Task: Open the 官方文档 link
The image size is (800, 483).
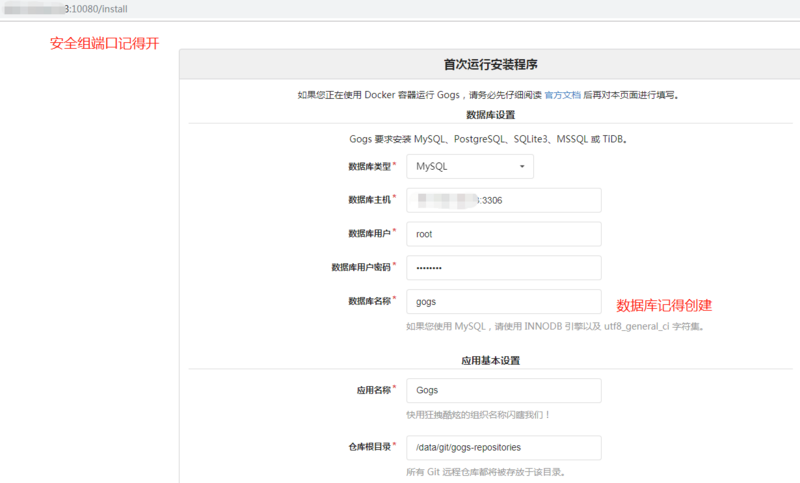Action: click(x=562, y=95)
